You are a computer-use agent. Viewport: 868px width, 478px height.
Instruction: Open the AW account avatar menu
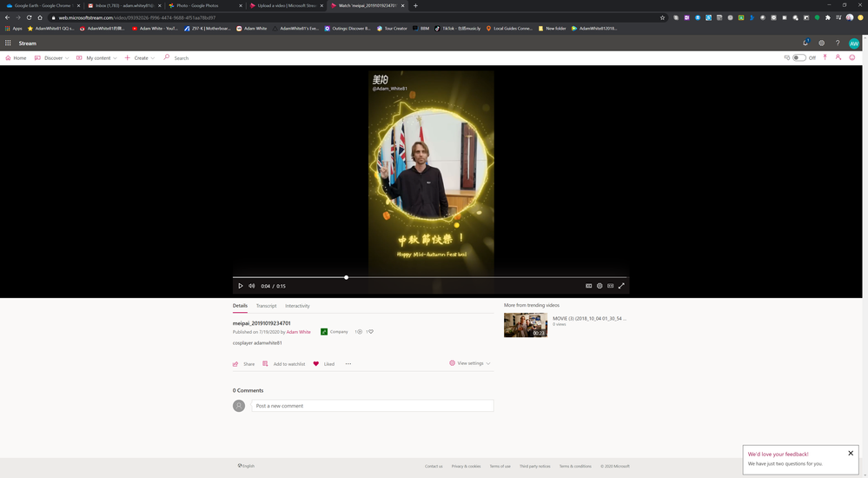854,43
